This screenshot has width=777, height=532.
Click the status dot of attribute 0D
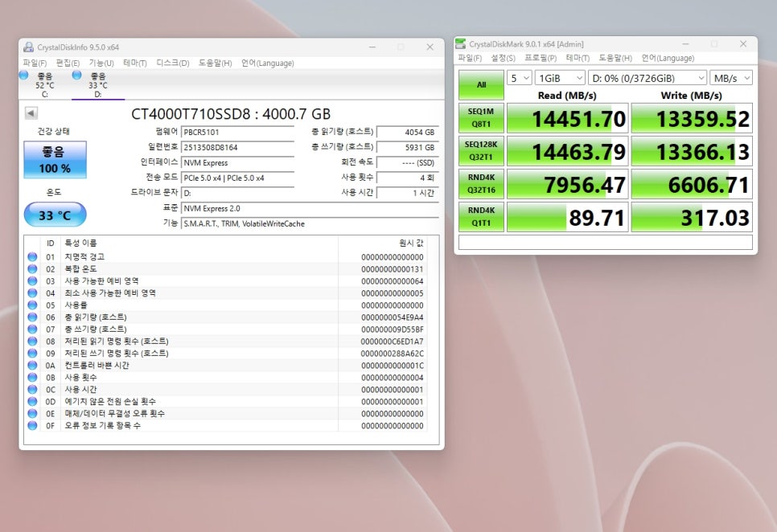tap(33, 401)
